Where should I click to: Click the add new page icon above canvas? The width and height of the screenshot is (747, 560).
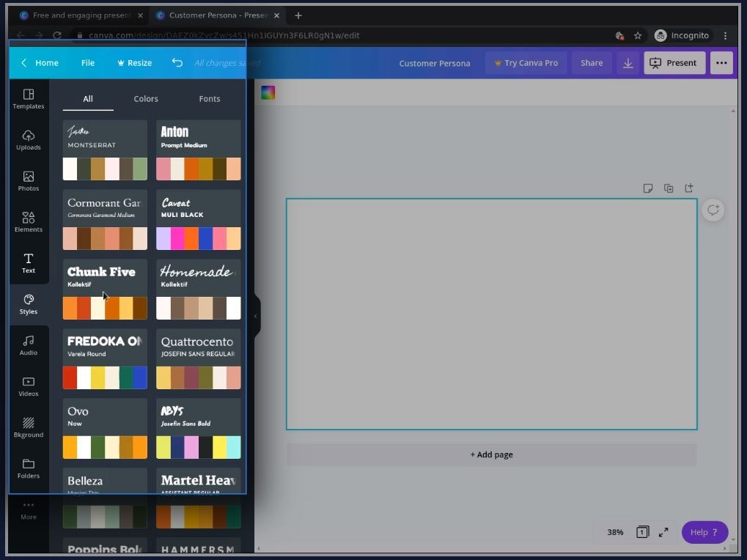[x=689, y=188]
